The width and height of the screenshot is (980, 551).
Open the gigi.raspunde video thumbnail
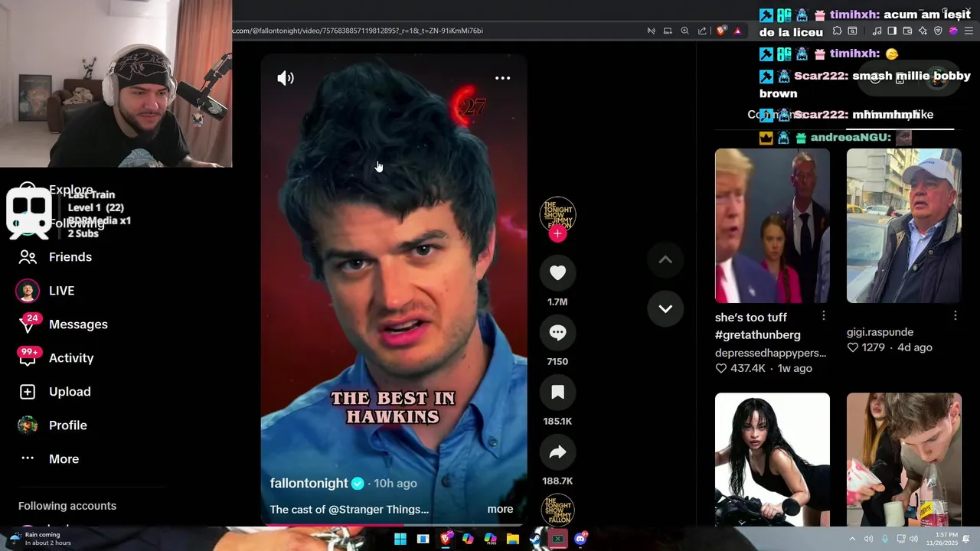[903, 226]
